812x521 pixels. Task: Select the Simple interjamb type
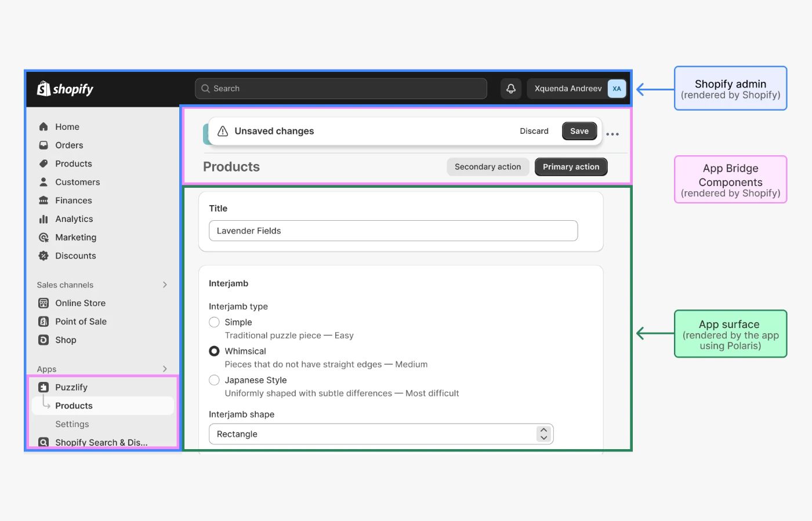pyautogui.click(x=214, y=322)
